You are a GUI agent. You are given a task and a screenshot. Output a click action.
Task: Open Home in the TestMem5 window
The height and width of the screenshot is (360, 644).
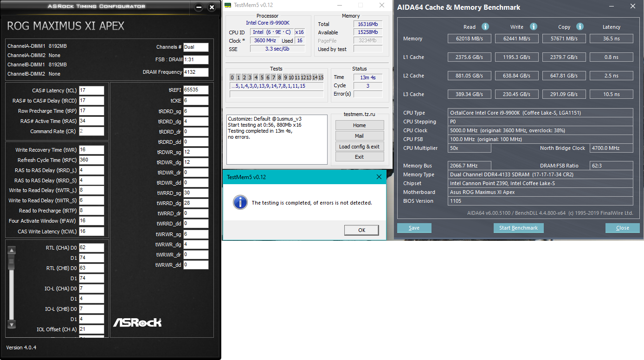pos(360,125)
